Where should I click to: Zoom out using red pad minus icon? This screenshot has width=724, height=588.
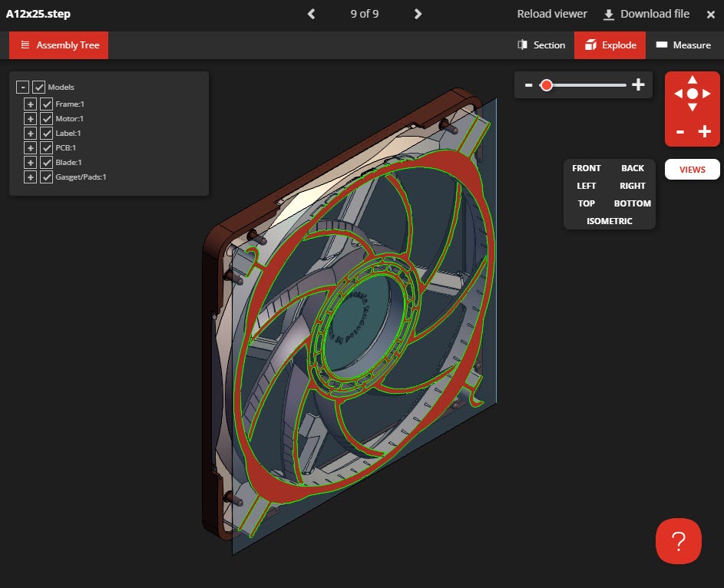[680, 131]
